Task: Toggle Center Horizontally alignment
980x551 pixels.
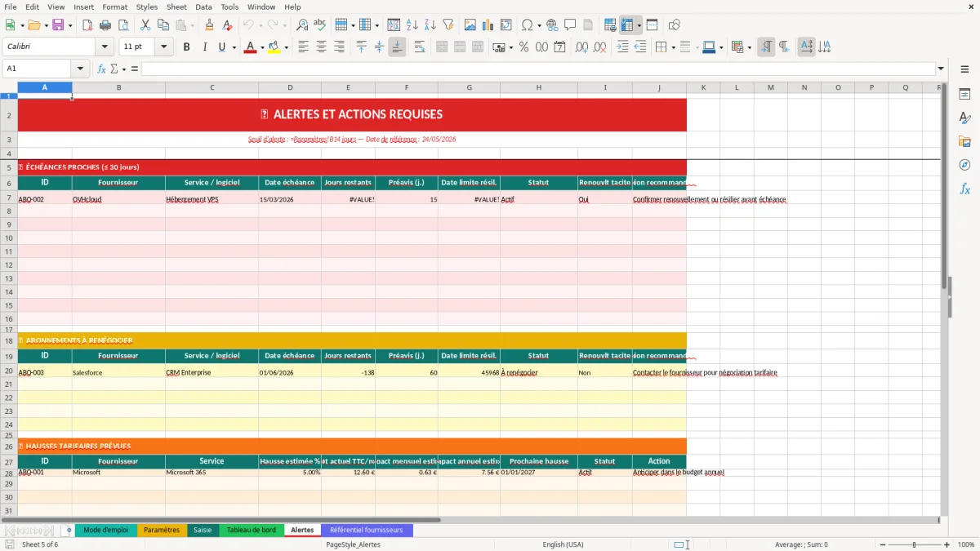Action: pos(322,47)
